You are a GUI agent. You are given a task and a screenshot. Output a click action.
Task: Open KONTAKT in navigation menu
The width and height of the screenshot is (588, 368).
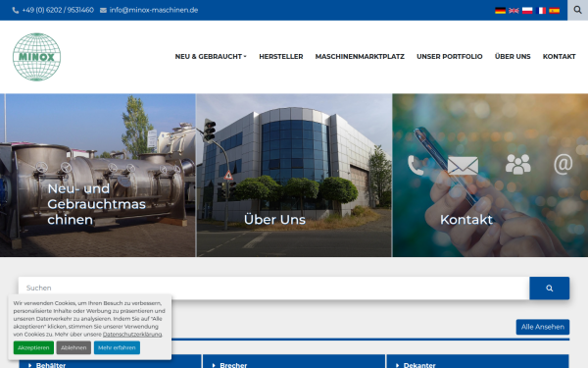(559, 57)
